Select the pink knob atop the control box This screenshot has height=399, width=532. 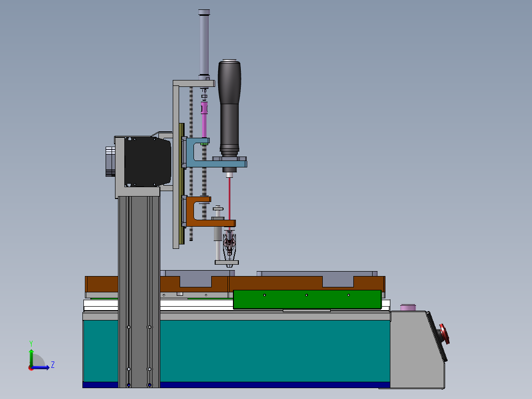coord(408,307)
